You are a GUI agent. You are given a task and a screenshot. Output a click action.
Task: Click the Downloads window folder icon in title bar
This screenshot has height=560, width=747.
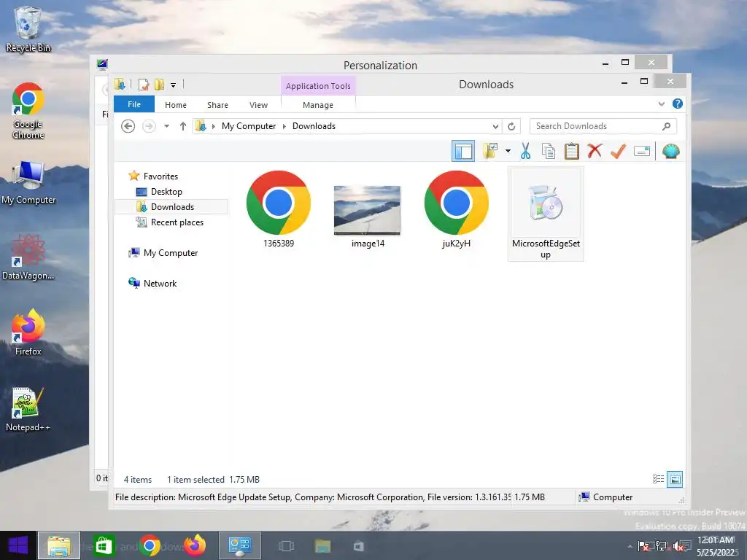[x=120, y=85]
